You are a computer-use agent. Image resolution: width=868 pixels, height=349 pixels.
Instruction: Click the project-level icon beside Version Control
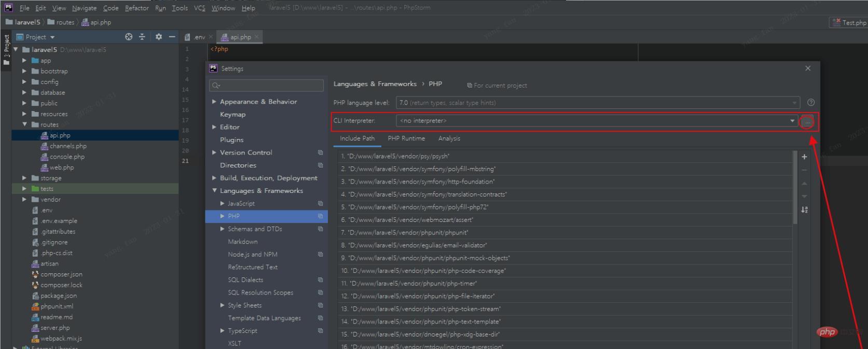(x=320, y=152)
